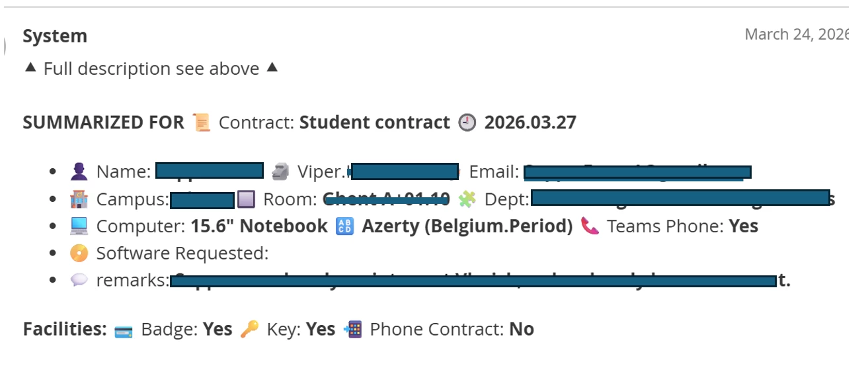Click the person emoji beside Name
This screenshot has width=868, height=372.
click(x=79, y=172)
